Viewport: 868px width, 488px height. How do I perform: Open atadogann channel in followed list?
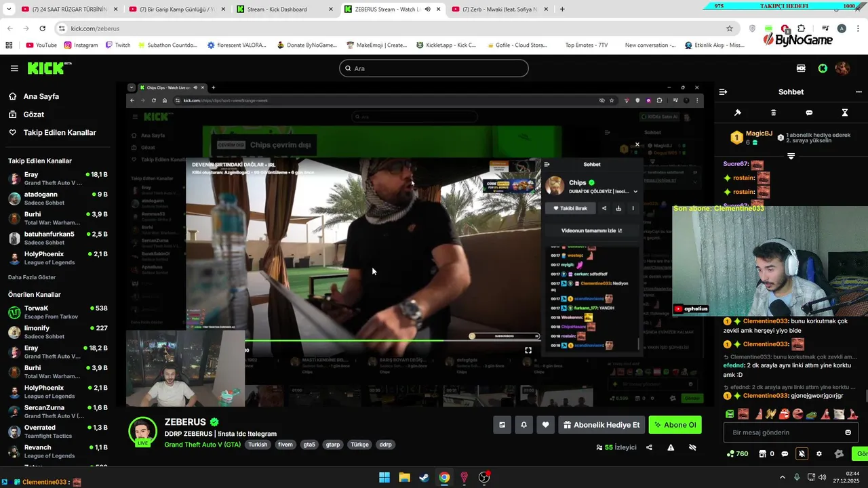click(58, 199)
